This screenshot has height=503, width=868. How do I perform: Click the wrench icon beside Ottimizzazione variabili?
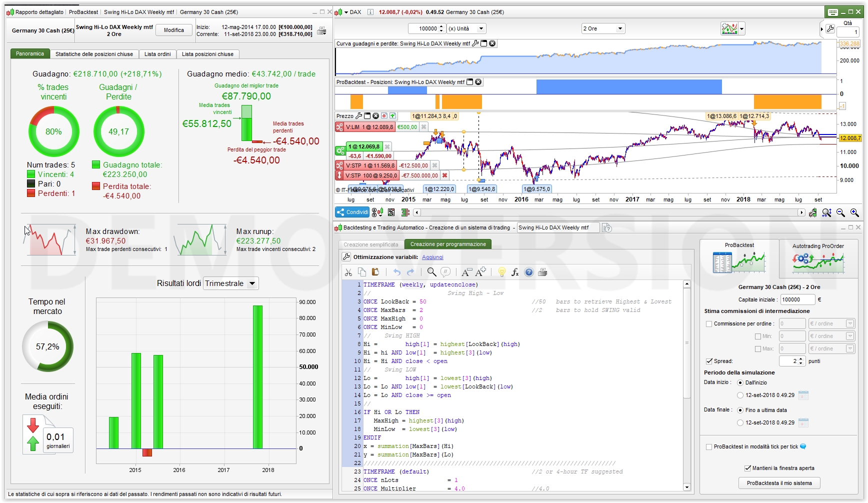coord(346,257)
